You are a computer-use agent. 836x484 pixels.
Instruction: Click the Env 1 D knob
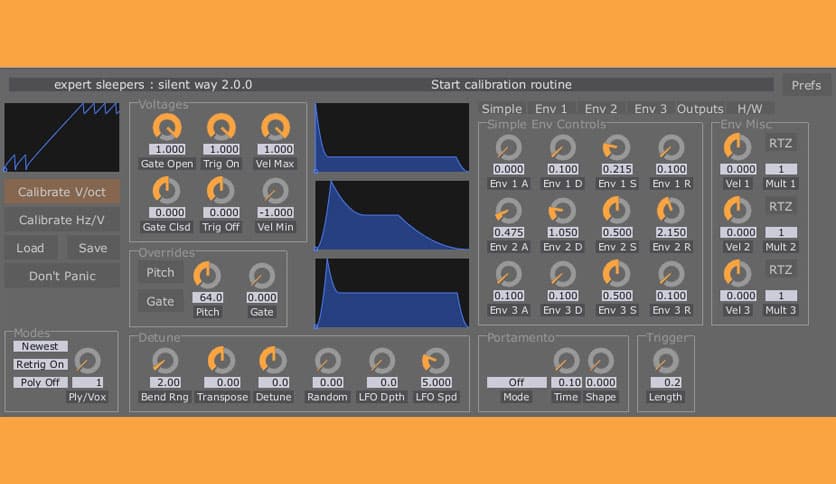(x=562, y=148)
